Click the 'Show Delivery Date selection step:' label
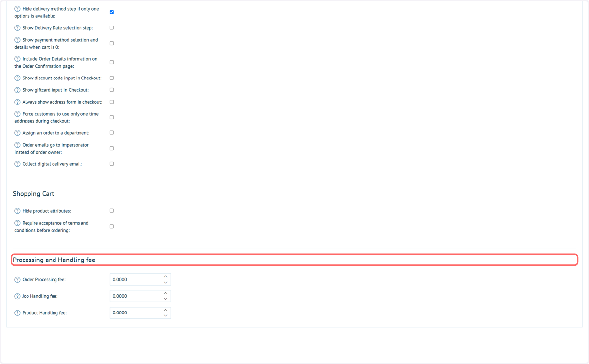Image resolution: width=589 pixels, height=364 pixels. coord(57,28)
